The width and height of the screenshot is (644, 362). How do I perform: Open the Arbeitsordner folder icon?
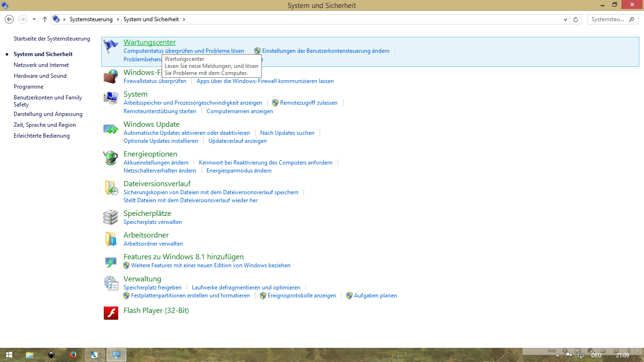tap(111, 239)
